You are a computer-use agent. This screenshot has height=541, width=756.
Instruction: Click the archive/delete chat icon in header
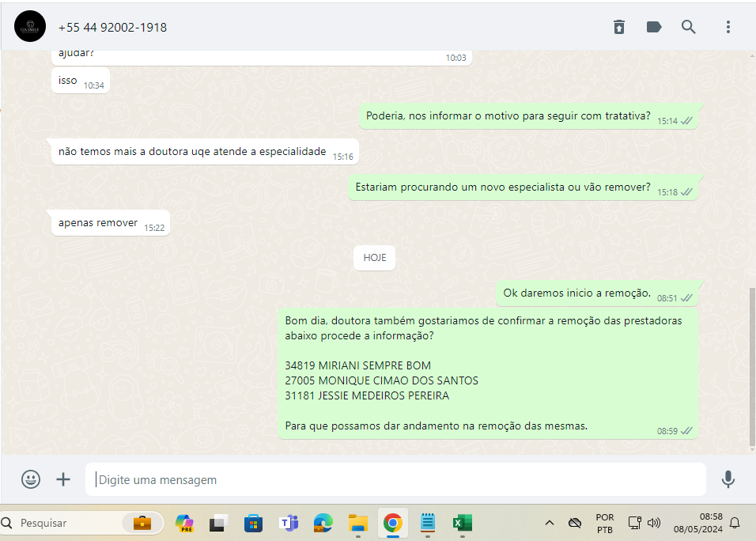[619, 27]
